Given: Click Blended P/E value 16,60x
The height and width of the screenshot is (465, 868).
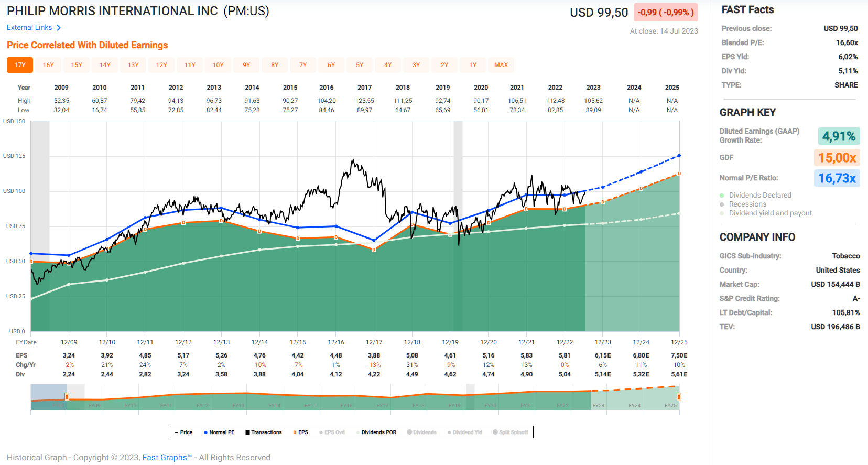Looking at the screenshot, I should (847, 42).
